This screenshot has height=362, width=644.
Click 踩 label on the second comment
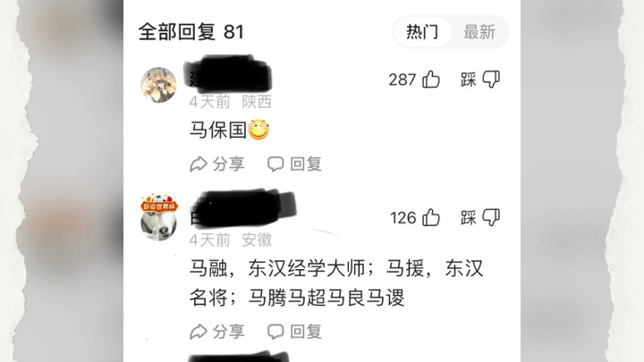468,218
